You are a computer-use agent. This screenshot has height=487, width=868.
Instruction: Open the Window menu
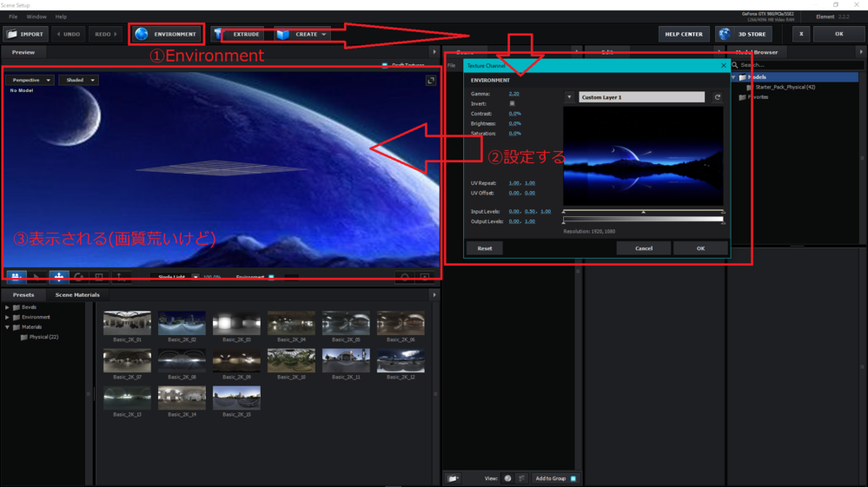36,16
